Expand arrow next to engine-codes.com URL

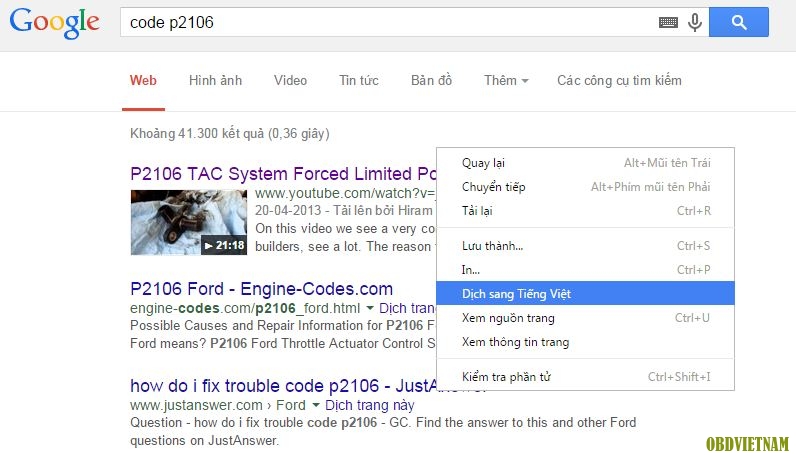pos(370,308)
